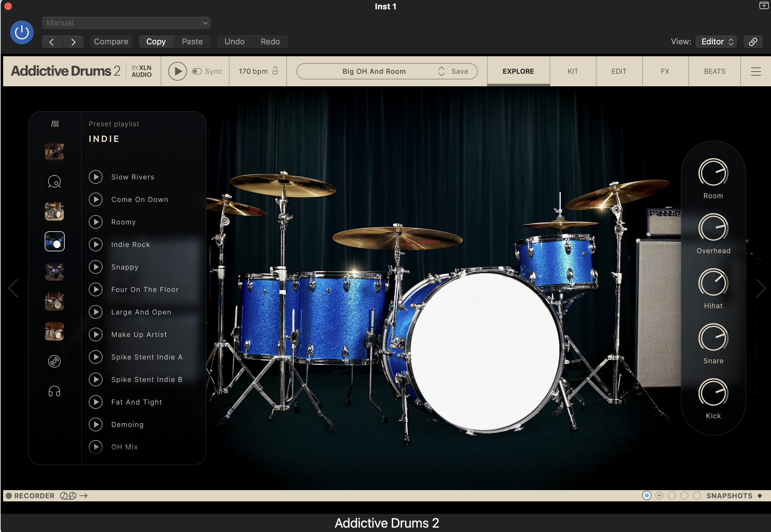Click the Redo button
This screenshot has height=532, width=771.
(270, 42)
